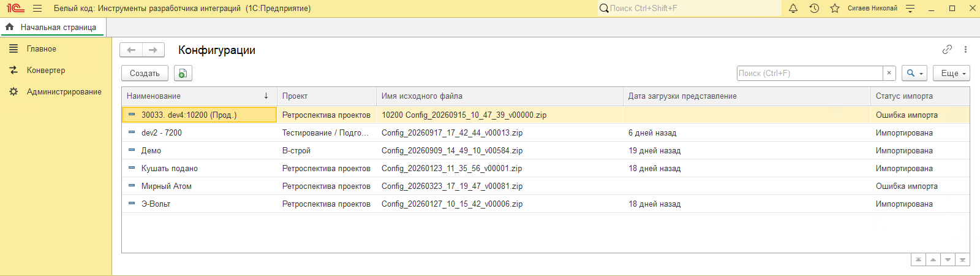
Task: Click Ретроспектива проектов cell of Кушать подано
Action: (x=326, y=168)
